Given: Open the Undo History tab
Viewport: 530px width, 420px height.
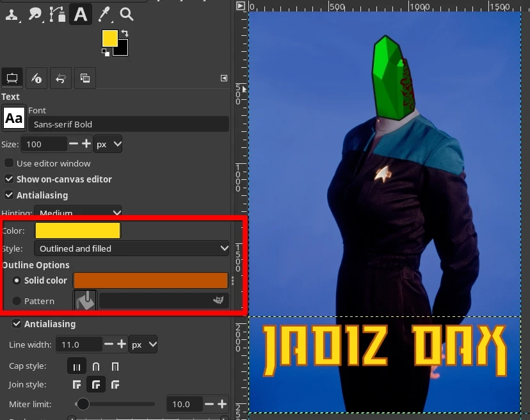Looking at the screenshot, I should 61,78.
